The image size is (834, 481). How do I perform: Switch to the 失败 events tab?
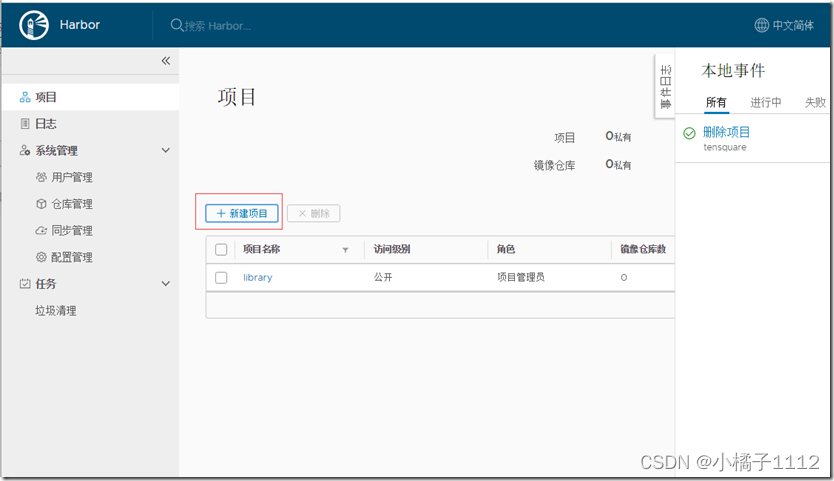point(815,102)
